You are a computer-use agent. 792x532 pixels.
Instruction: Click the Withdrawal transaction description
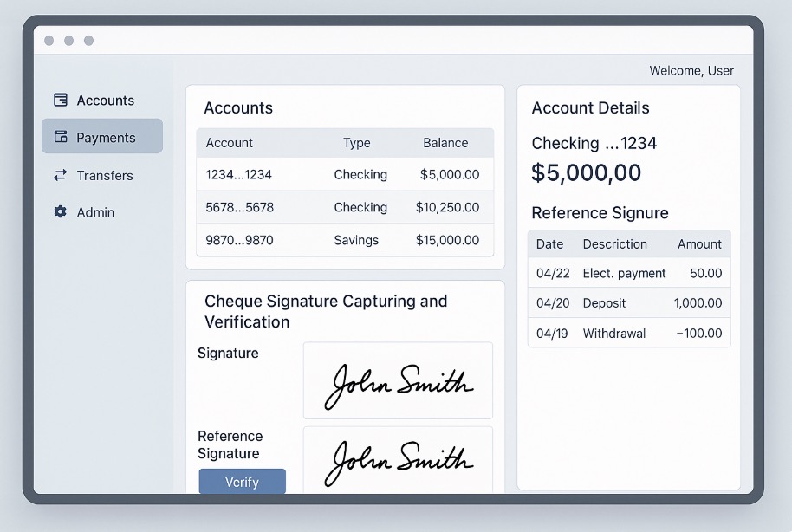[x=614, y=334]
